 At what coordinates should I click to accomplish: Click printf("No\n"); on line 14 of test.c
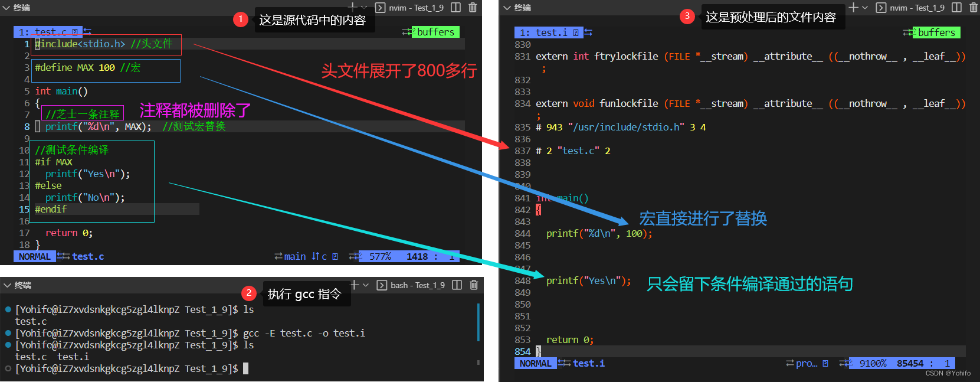coord(86,197)
